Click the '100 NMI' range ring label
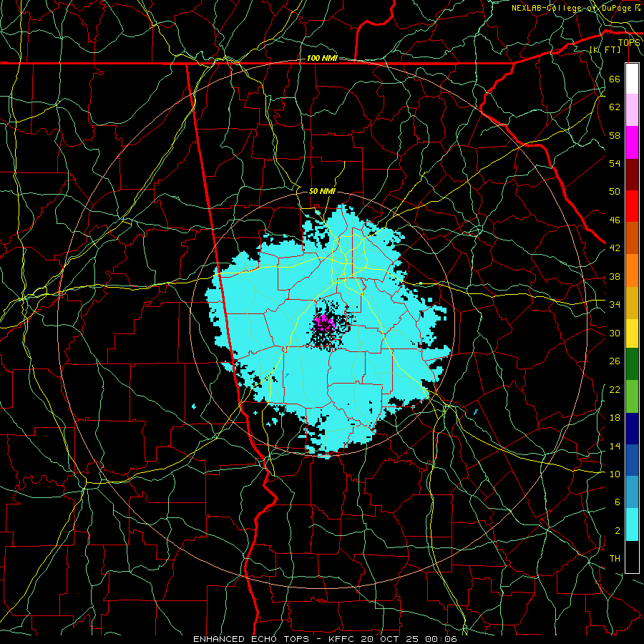This screenshot has width=644, height=644. [x=322, y=59]
